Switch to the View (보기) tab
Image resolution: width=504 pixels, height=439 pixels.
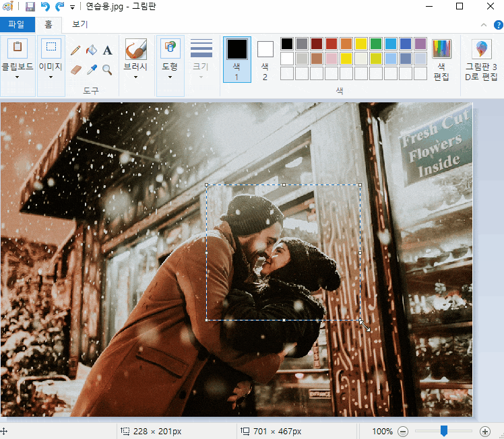pyautogui.click(x=80, y=24)
